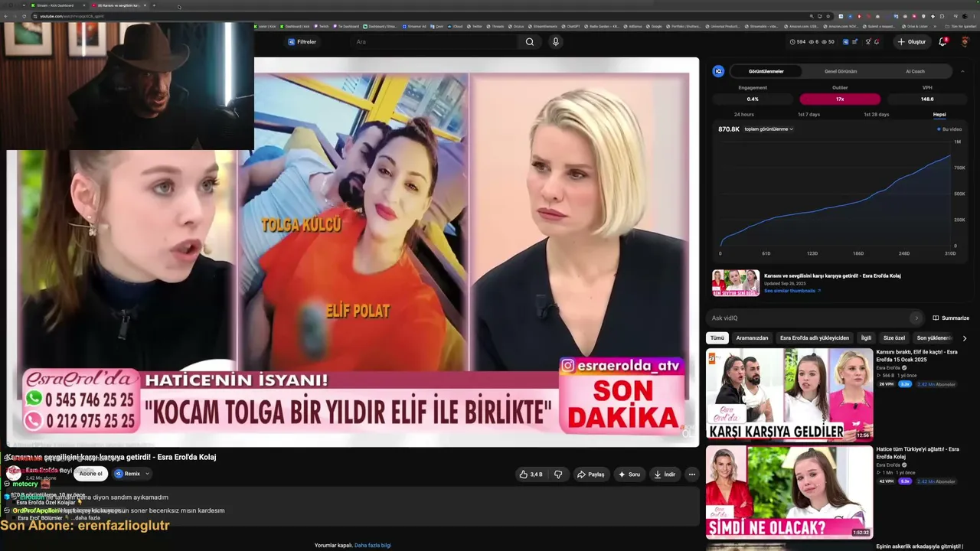The image size is (980, 551).
Task: Open video title Hatice tüm Türkiye'yi ağlattı
Action: (917, 452)
